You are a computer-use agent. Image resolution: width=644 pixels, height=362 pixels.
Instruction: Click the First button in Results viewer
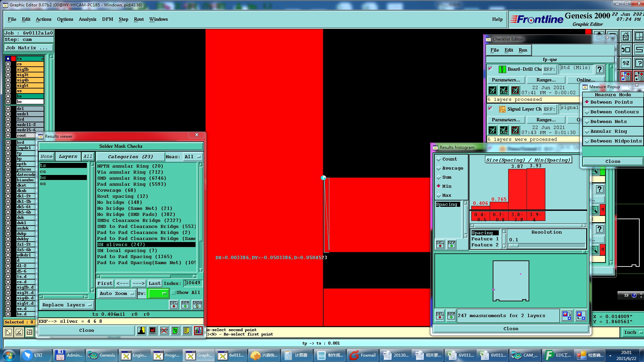pyautogui.click(x=105, y=284)
